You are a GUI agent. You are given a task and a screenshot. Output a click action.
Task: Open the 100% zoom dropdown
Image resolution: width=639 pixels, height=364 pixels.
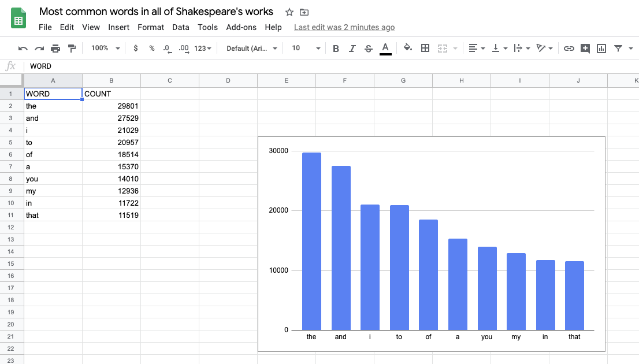(x=105, y=48)
